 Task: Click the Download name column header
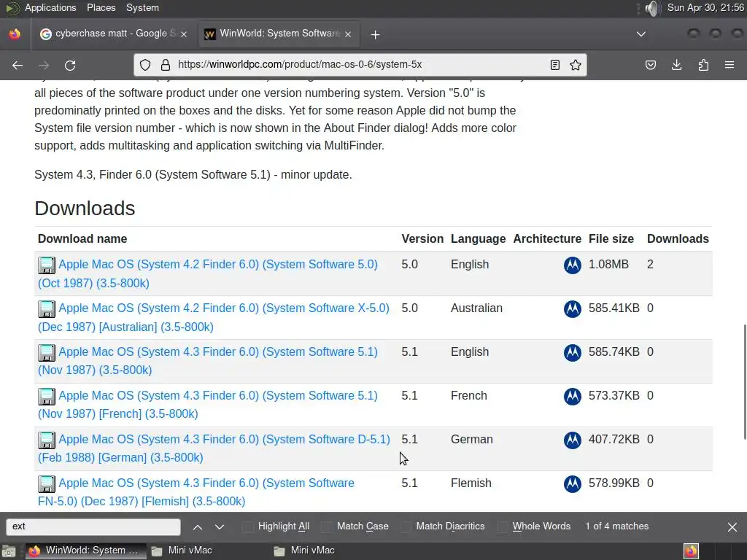82,239
